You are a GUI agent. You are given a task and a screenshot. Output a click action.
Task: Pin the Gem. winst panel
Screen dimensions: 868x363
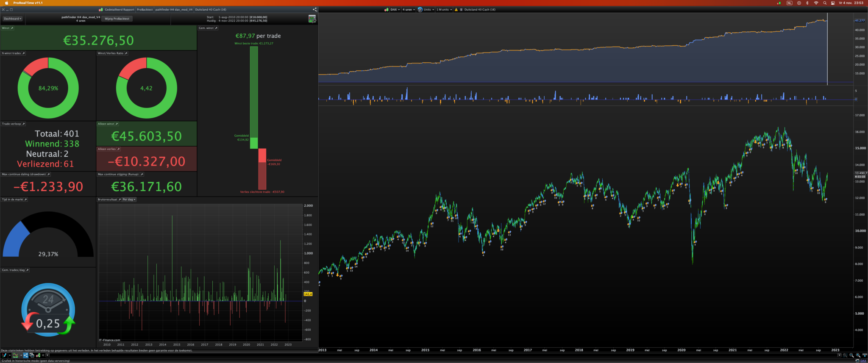(x=216, y=28)
